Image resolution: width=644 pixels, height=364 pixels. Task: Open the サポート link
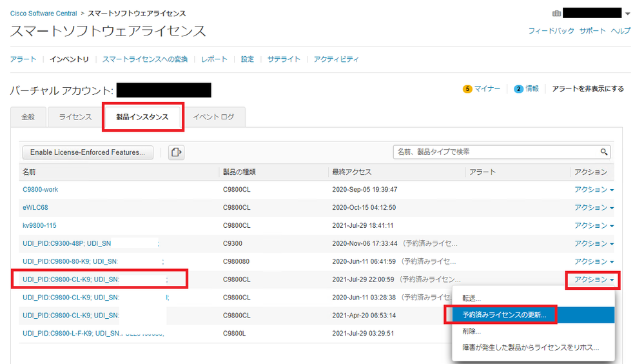(x=592, y=31)
